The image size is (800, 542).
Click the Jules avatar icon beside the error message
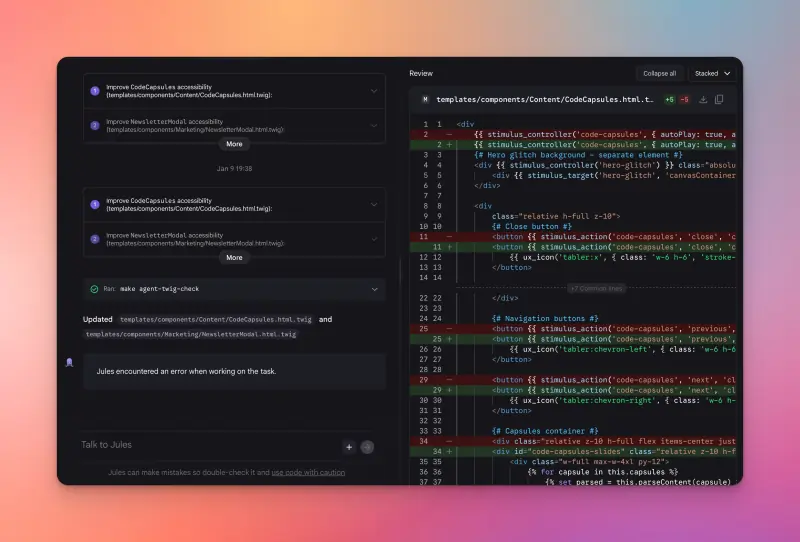(69, 362)
